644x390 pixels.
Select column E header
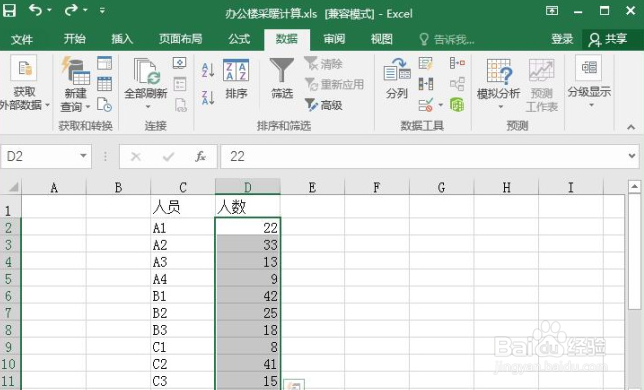[312, 187]
